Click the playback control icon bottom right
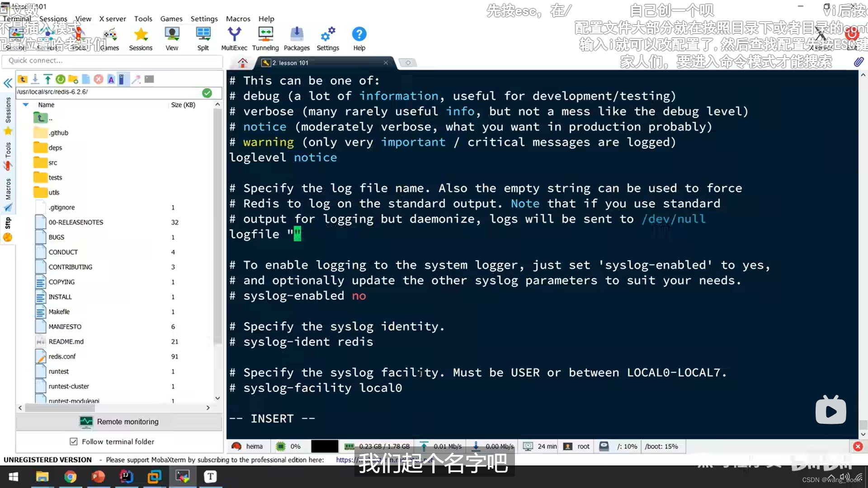 point(832,411)
